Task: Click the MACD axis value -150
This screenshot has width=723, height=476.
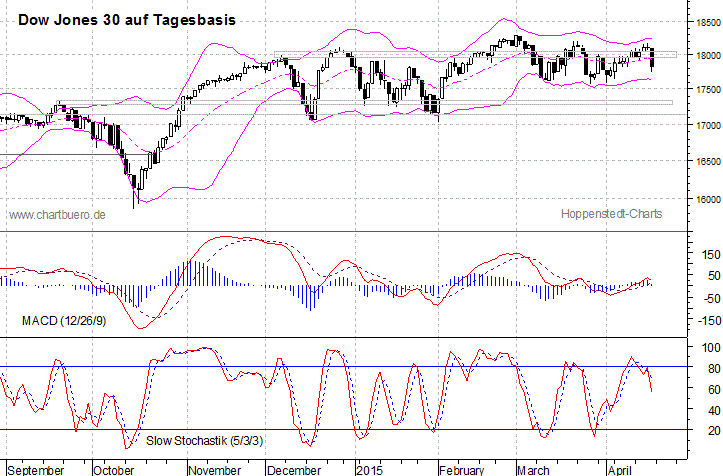Action: [x=709, y=320]
